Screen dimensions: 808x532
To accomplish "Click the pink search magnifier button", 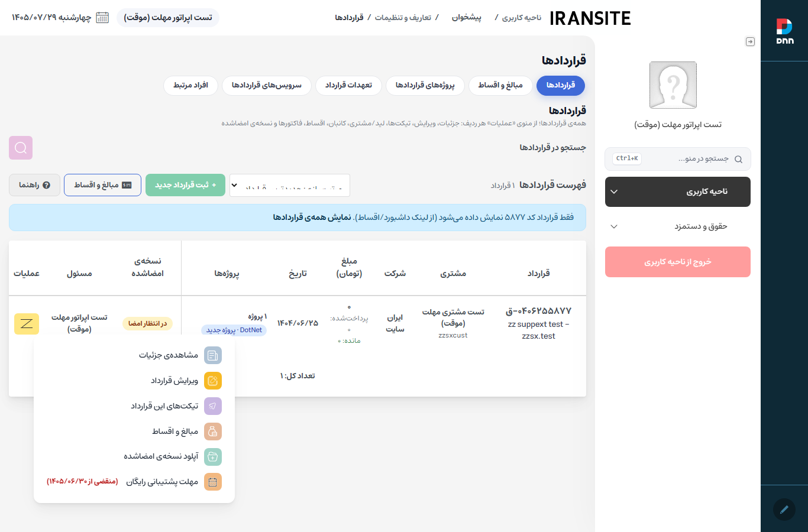I will tap(21, 148).
